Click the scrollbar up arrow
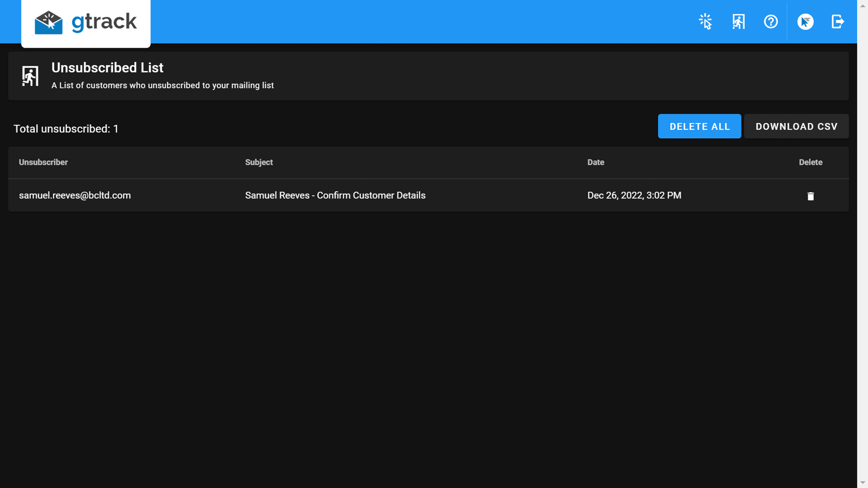This screenshot has width=868, height=488. tap(862, 6)
